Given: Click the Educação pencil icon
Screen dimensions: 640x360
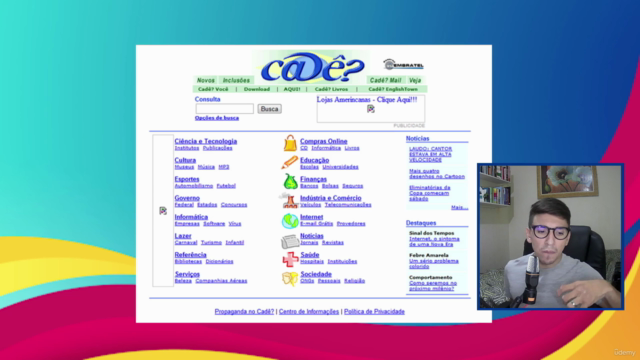Looking at the screenshot, I should (x=289, y=162).
